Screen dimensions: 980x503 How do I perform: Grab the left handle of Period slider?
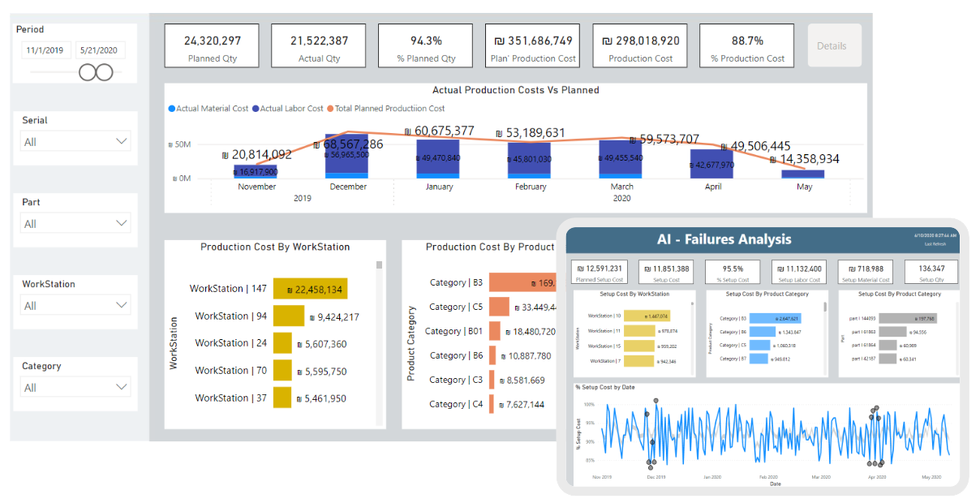click(88, 72)
